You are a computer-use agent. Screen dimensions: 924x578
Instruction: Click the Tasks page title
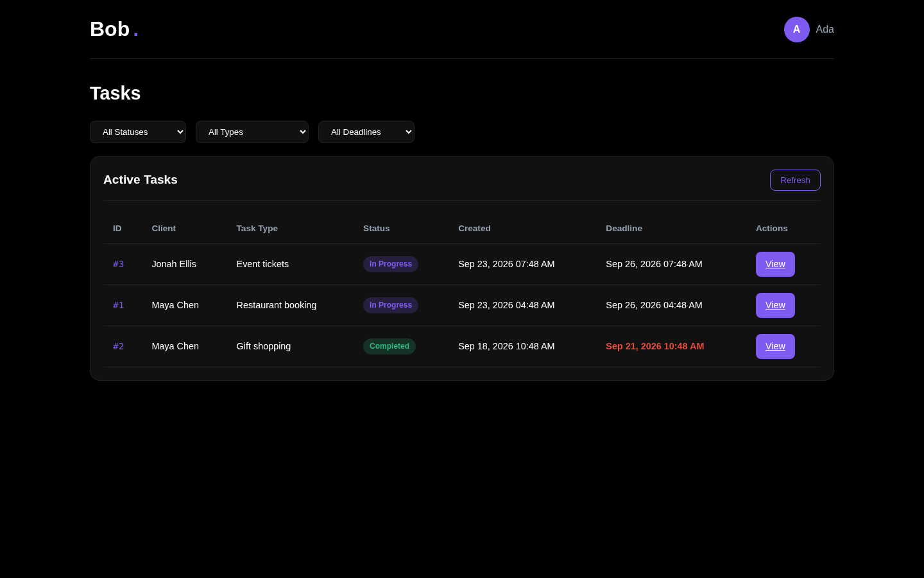(116, 93)
